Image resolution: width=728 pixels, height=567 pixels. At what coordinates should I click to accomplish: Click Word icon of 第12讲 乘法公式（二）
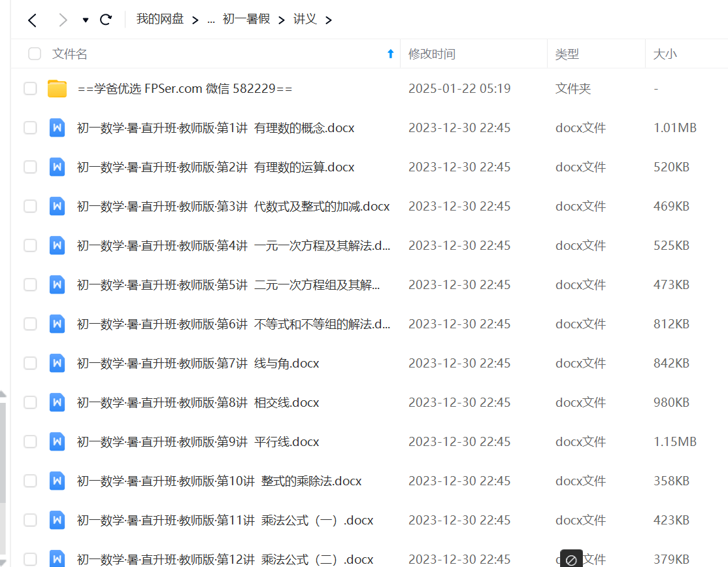[57, 559]
